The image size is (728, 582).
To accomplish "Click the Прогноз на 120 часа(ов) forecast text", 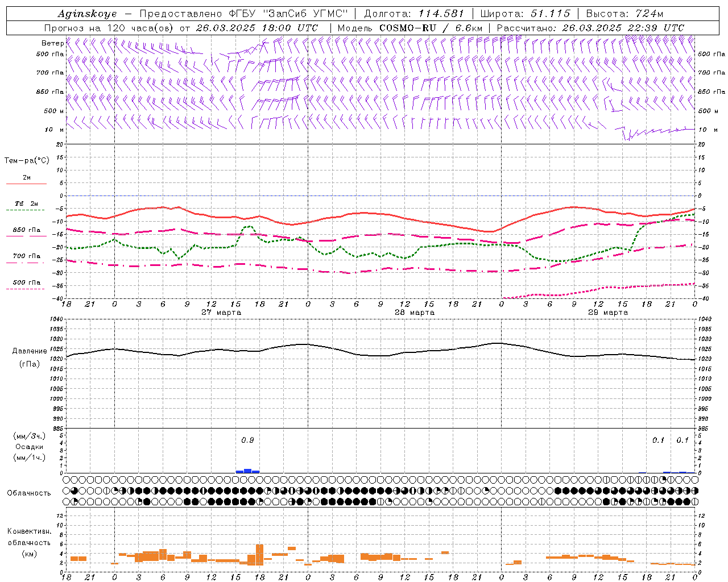I will [109, 27].
